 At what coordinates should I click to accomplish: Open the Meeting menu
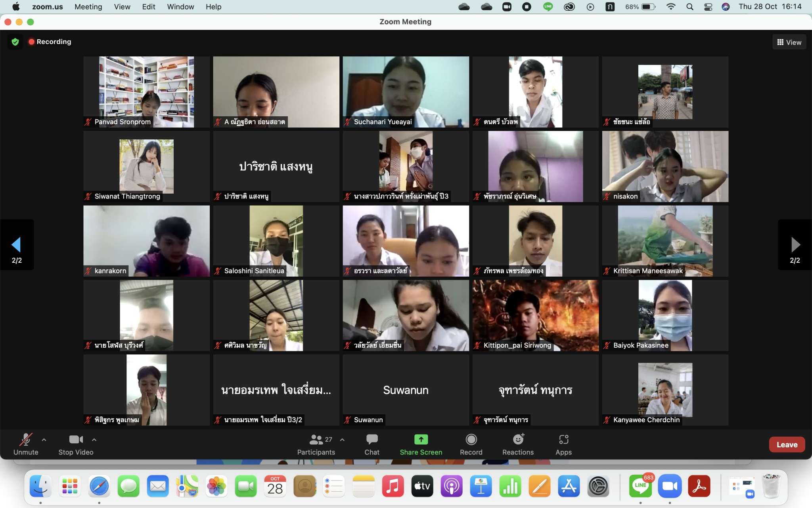pyautogui.click(x=88, y=7)
